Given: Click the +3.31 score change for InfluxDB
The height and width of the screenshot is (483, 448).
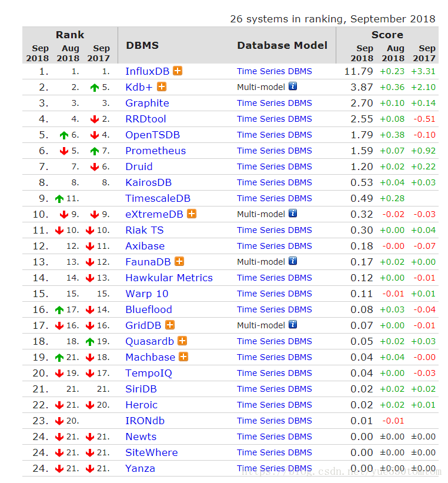Looking at the screenshot, I should [423, 71].
